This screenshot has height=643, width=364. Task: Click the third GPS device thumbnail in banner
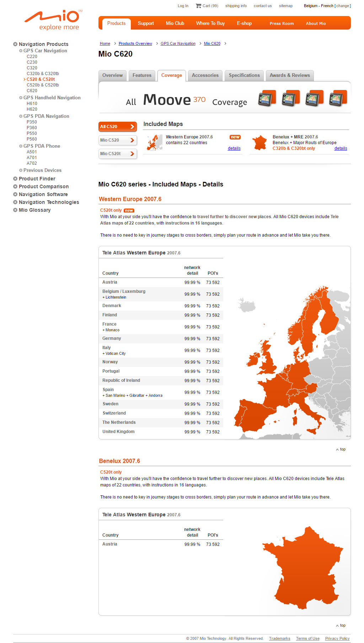click(x=314, y=99)
